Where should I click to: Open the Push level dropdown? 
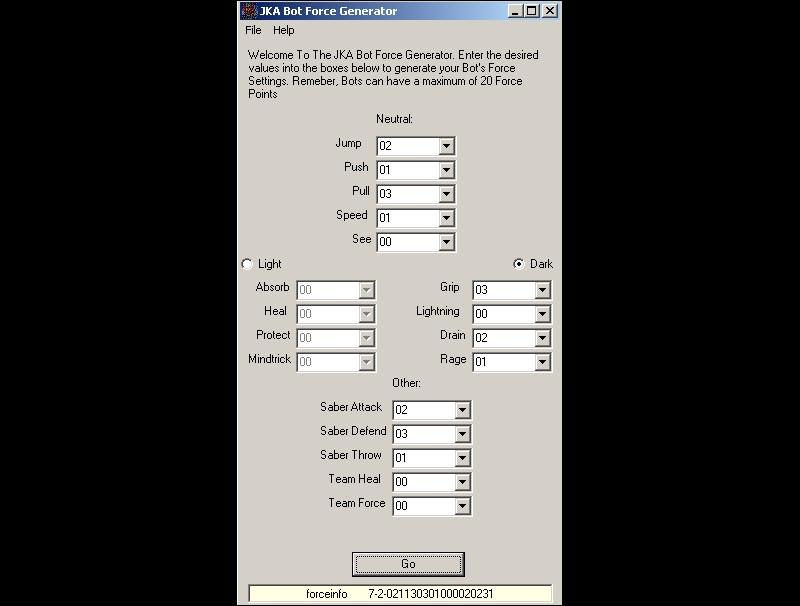pos(446,170)
